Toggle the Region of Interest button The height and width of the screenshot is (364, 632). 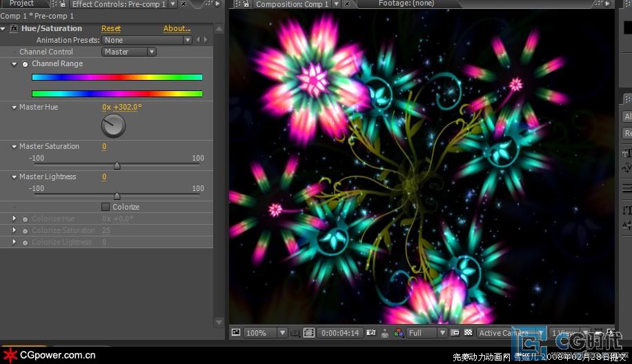[x=308, y=332]
